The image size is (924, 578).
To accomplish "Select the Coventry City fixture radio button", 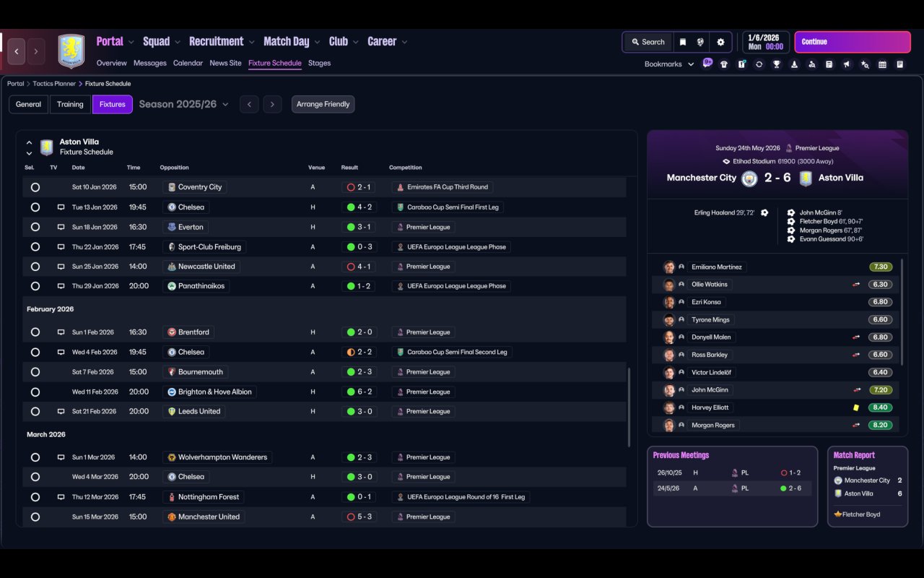I will (35, 187).
